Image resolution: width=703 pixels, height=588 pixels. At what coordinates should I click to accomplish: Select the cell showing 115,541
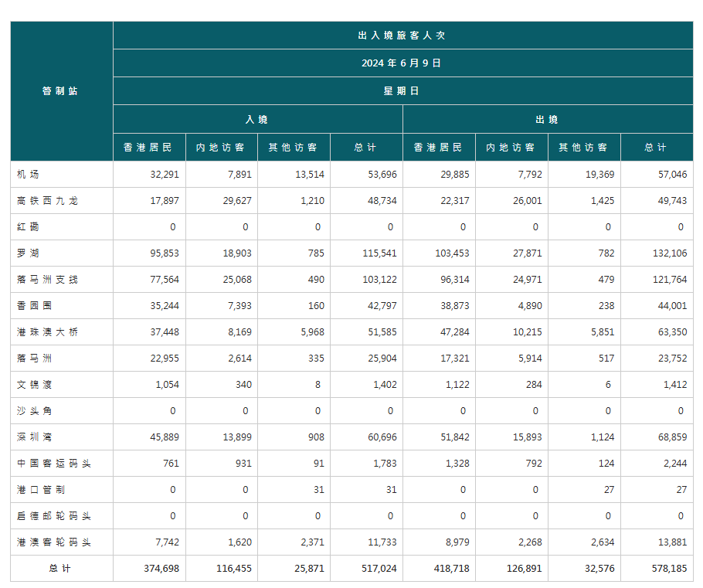pyautogui.click(x=367, y=253)
